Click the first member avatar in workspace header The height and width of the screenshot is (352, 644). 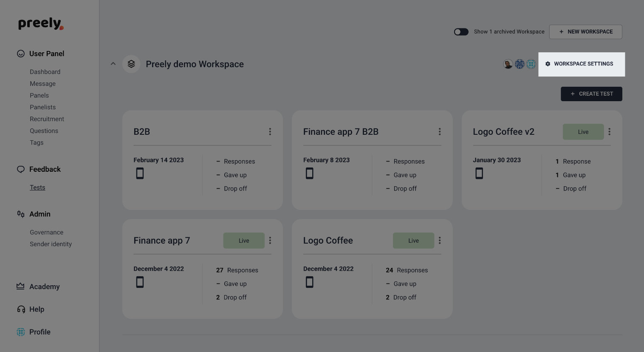[x=508, y=64]
